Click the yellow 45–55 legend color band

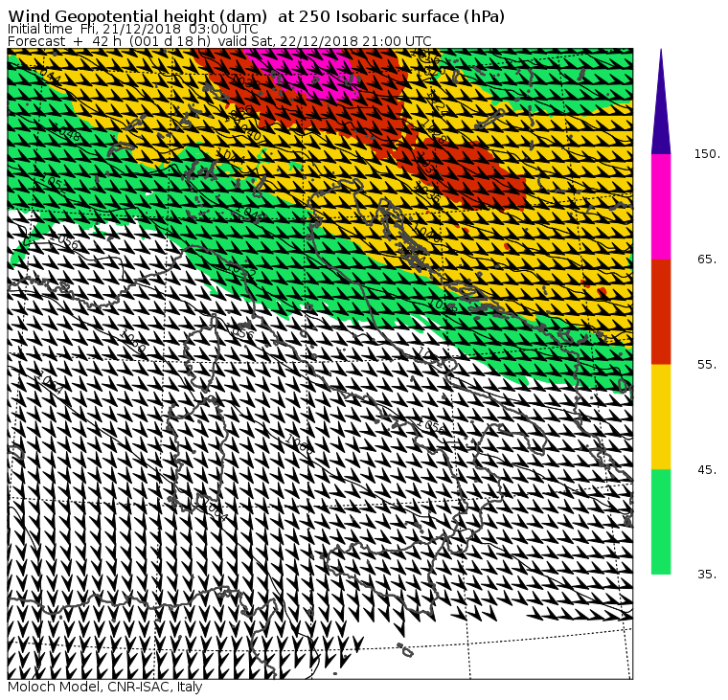(x=661, y=417)
